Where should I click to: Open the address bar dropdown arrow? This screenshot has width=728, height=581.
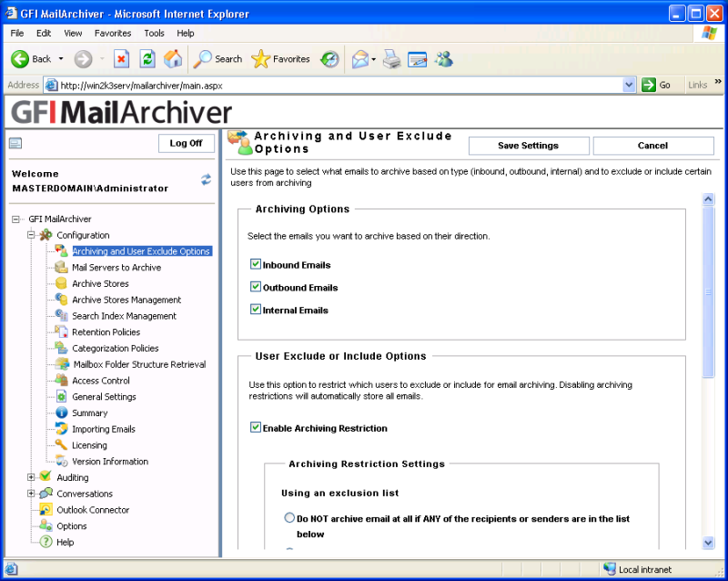[629, 85]
